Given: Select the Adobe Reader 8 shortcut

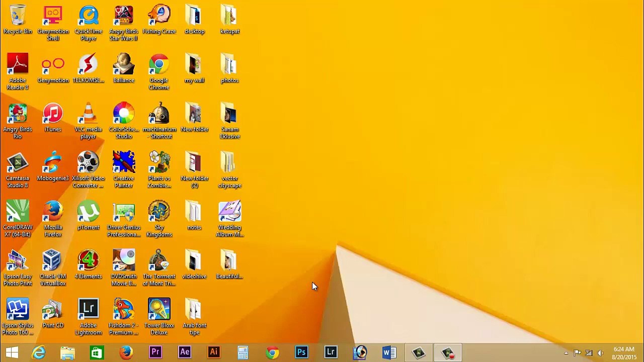Looking at the screenshot, I should (18, 72).
